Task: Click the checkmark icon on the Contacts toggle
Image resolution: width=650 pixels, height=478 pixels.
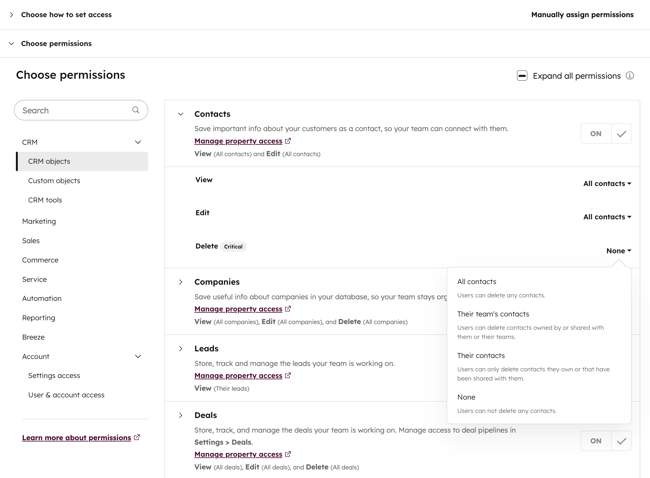Action: tap(621, 134)
